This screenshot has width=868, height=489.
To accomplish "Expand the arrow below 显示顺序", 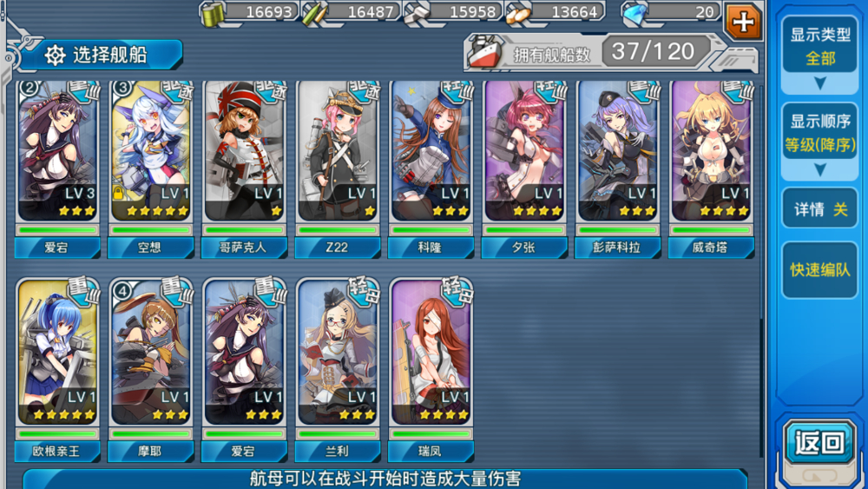I will pos(820,169).
